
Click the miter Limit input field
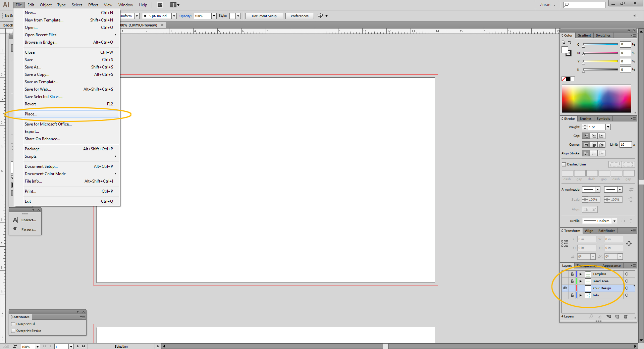(626, 145)
